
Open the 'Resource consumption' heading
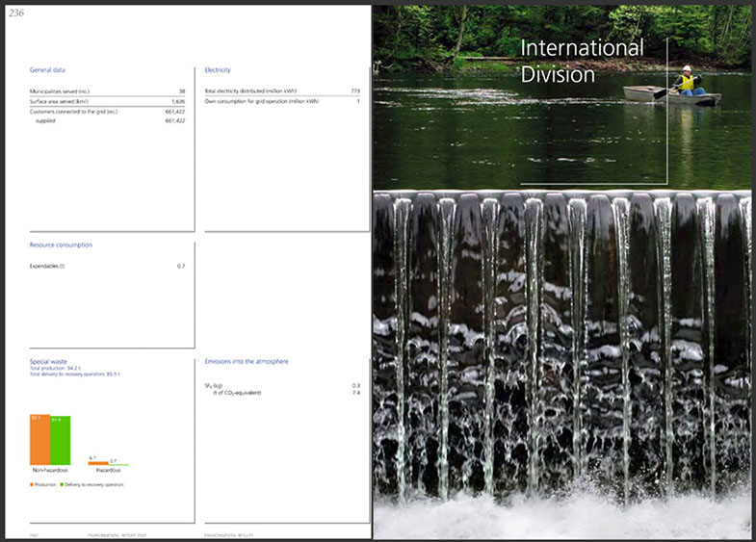(x=61, y=245)
